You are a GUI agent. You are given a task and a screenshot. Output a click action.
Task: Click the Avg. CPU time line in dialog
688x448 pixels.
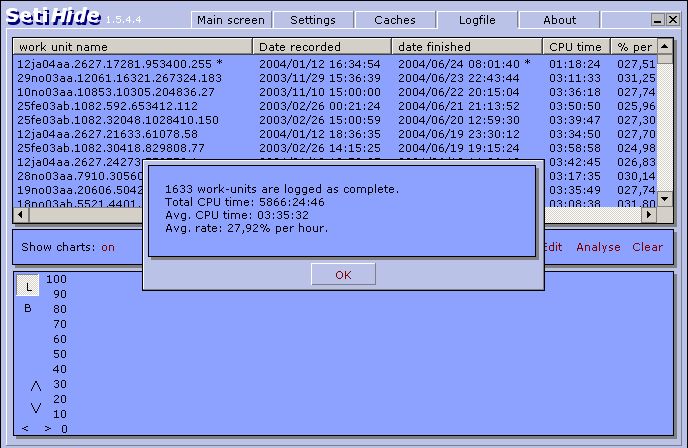236,215
